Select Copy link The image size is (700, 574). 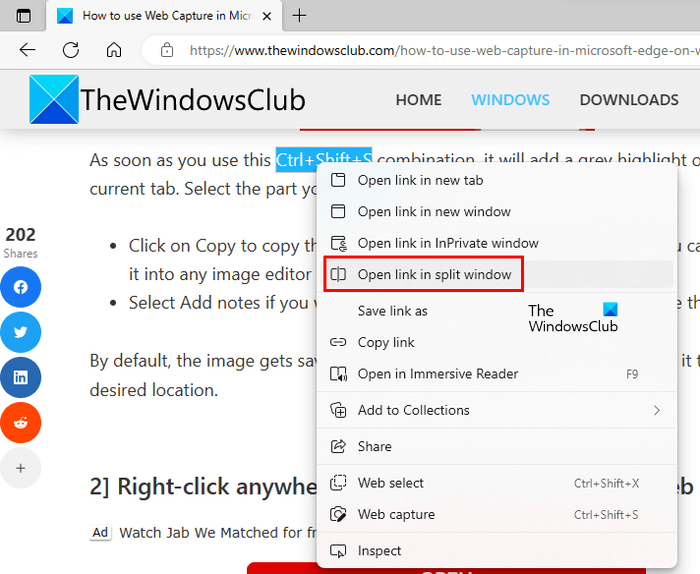pyautogui.click(x=496, y=342)
